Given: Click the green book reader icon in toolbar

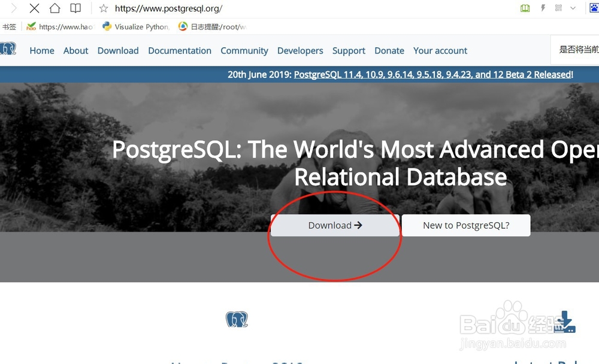Looking at the screenshot, I should 525,9.
